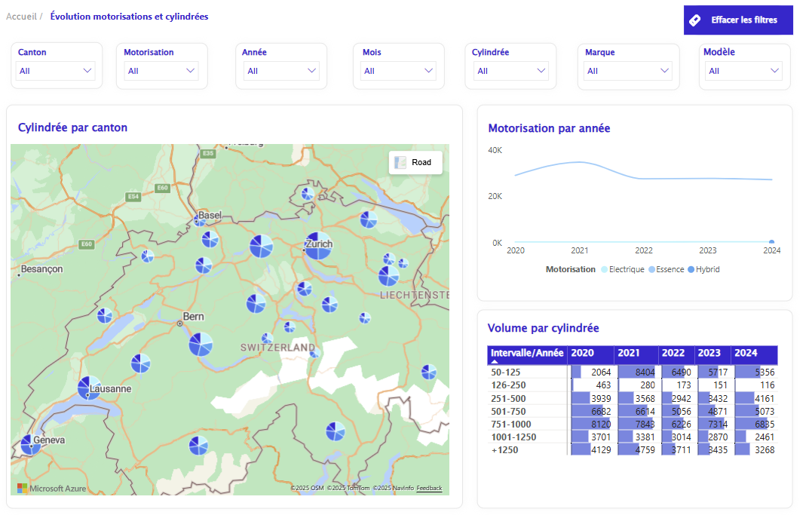
Task: Select the 50-125 row label
Action: (x=505, y=372)
